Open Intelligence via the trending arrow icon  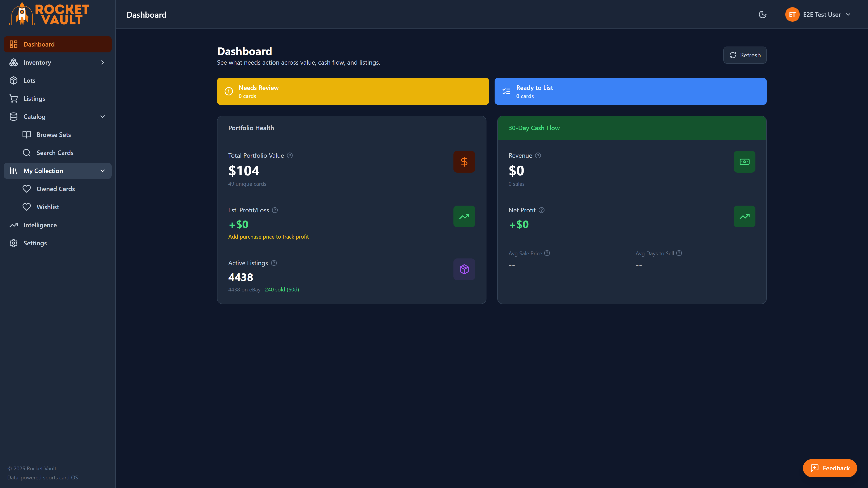click(14, 225)
